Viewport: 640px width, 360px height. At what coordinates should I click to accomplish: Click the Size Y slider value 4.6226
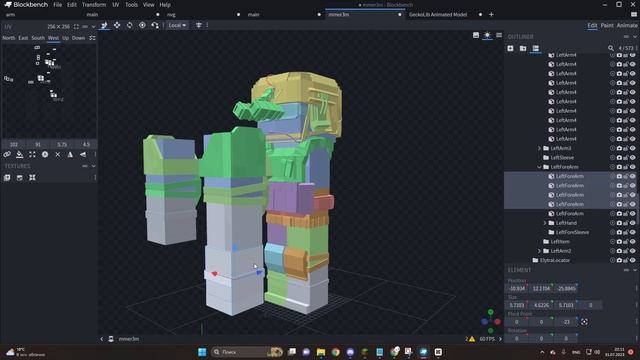click(541, 305)
